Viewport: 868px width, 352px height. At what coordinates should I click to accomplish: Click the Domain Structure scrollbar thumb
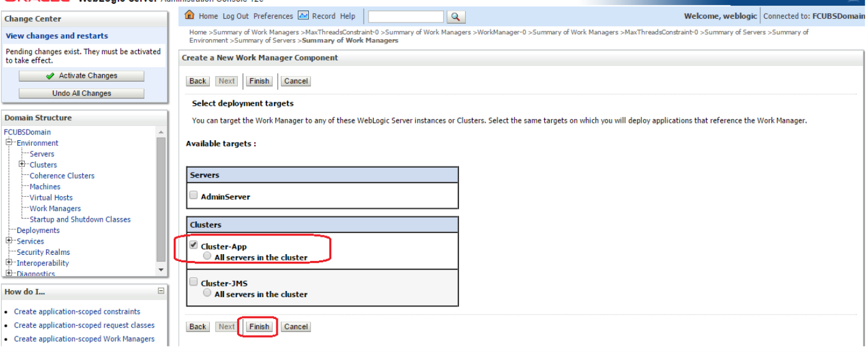[161, 199]
